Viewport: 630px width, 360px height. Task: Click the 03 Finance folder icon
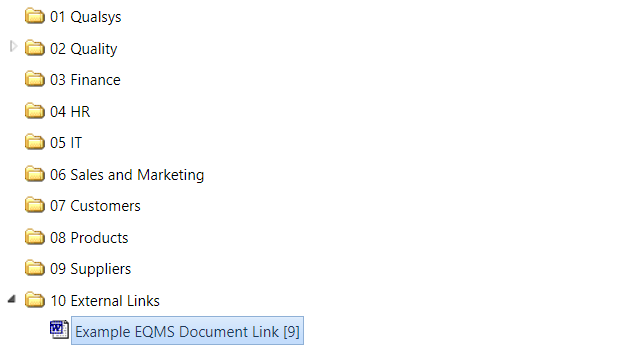point(35,80)
